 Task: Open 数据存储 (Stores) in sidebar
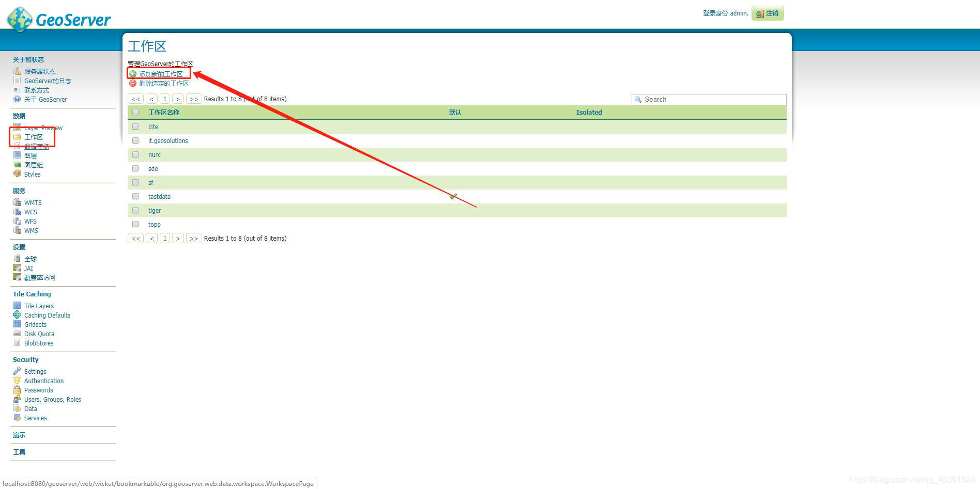click(37, 146)
